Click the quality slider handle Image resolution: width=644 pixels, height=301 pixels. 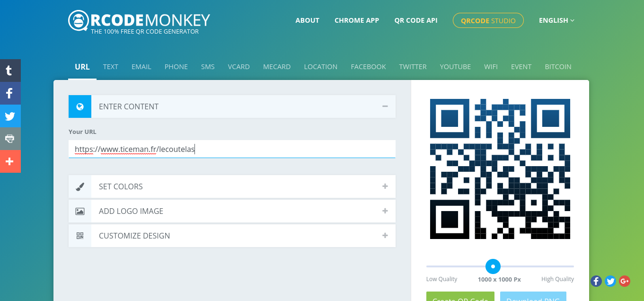[x=493, y=266]
